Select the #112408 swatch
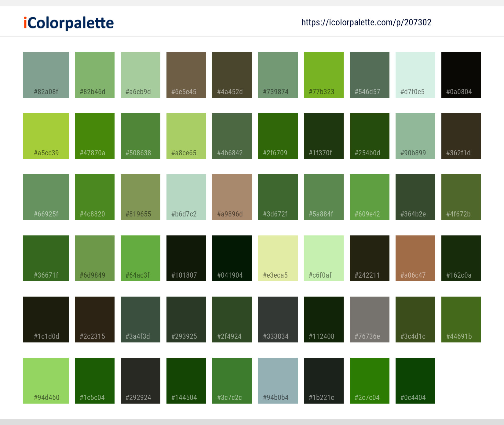504x425 pixels. pos(324,320)
